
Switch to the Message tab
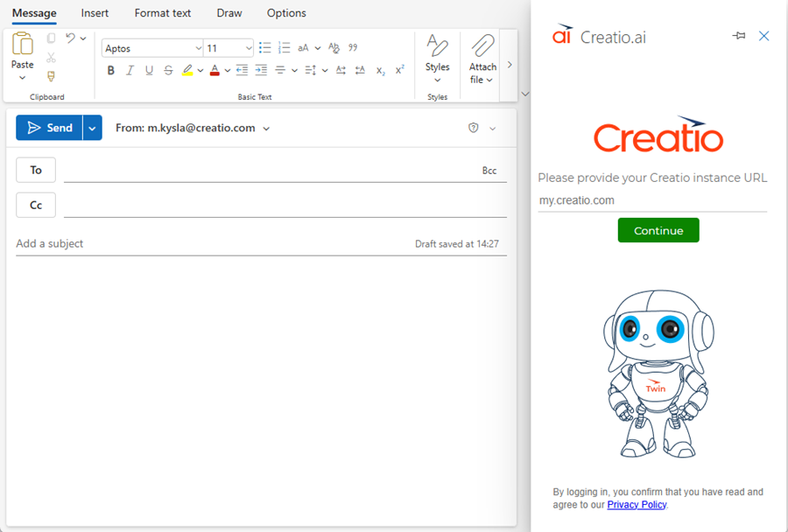pyautogui.click(x=34, y=13)
